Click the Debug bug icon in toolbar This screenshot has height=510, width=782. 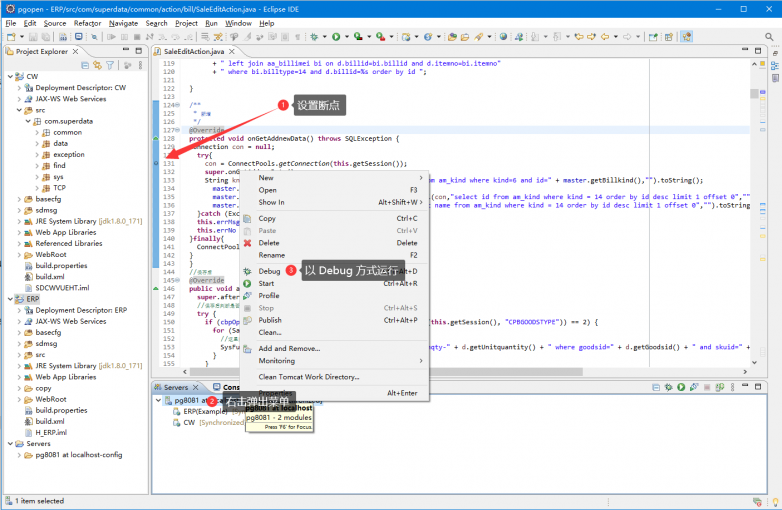pos(315,37)
